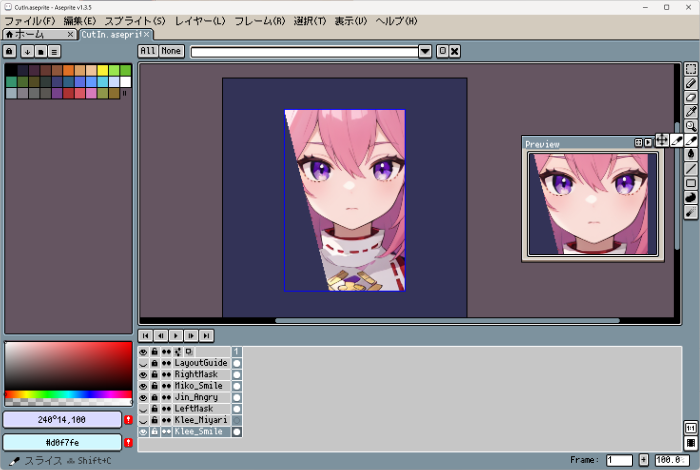The image size is (700, 470).
Task: Switch to the ホーム tab
Action: (30, 34)
